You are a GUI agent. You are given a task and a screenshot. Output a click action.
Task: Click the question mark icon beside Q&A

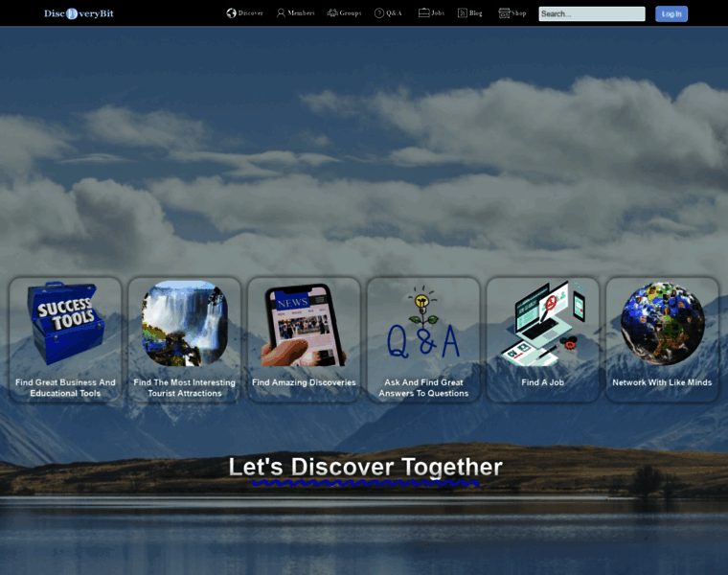click(x=379, y=13)
